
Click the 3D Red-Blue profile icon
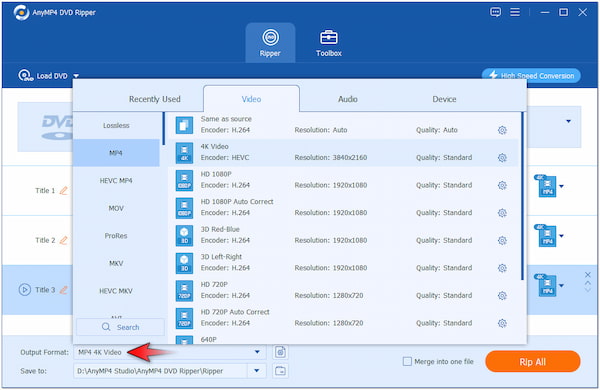tap(184, 235)
